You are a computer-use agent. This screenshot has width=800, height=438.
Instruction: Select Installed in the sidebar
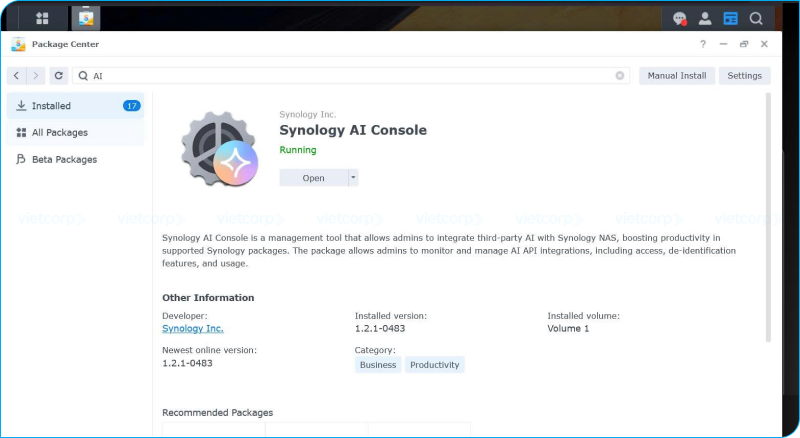[x=76, y=106]
